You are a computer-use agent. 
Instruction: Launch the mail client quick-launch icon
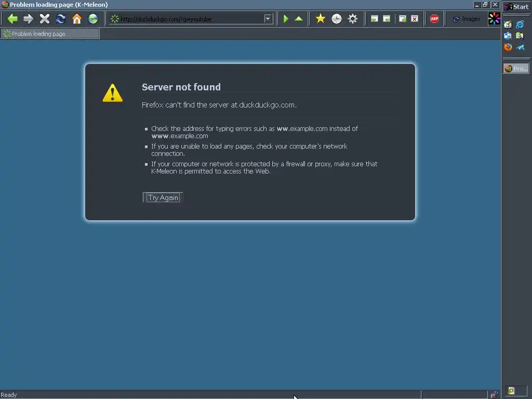[x=508, y=36]
